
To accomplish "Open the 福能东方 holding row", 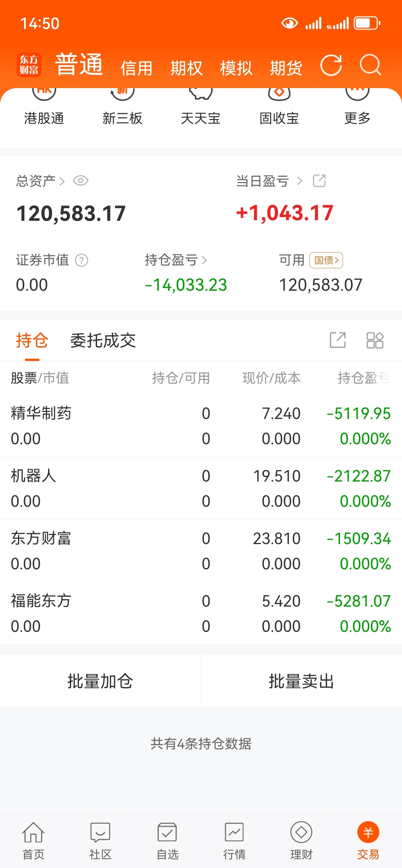I will click(201, 613).
